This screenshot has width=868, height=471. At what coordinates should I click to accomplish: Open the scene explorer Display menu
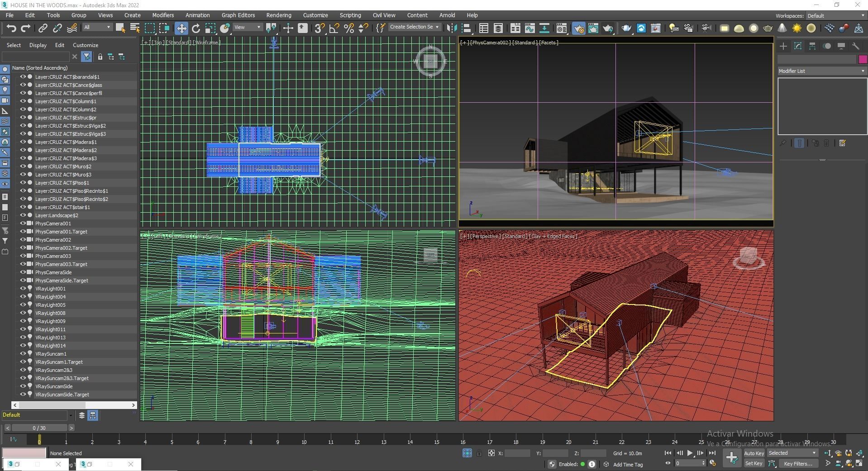38,45
